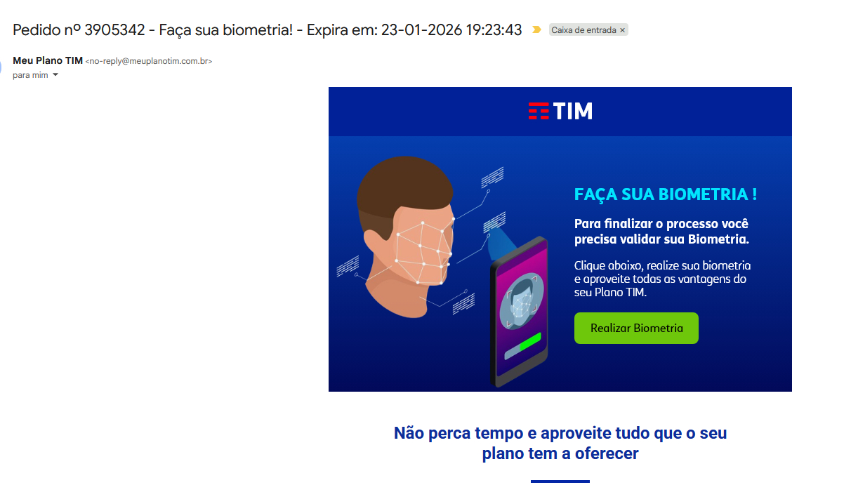Click the sender name Meu Plano TIM
This screenshot has width=851, height=504.
pyautogui.click(x=48, y=61)
